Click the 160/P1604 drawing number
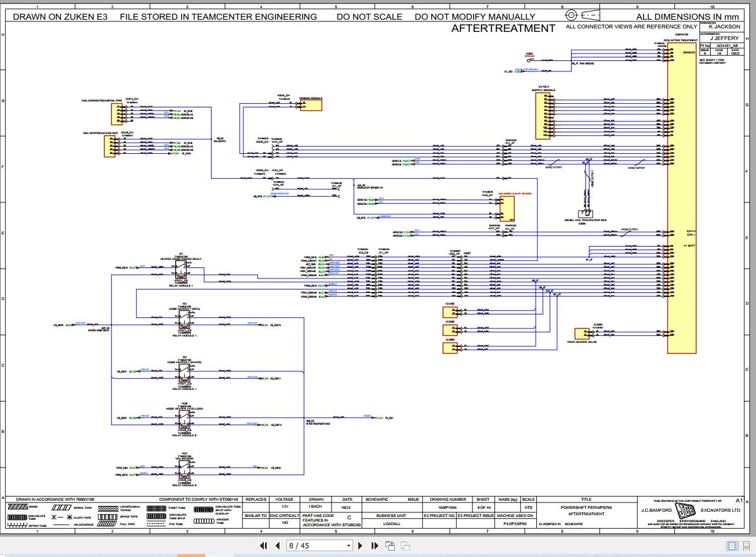This screenshot has height=557, width=756. [x=448, y=507]
